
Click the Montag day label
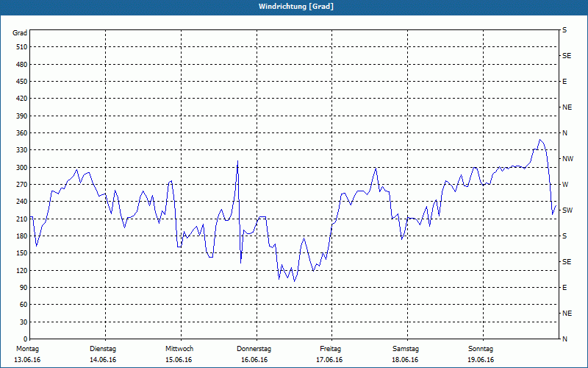coord(27,349)
